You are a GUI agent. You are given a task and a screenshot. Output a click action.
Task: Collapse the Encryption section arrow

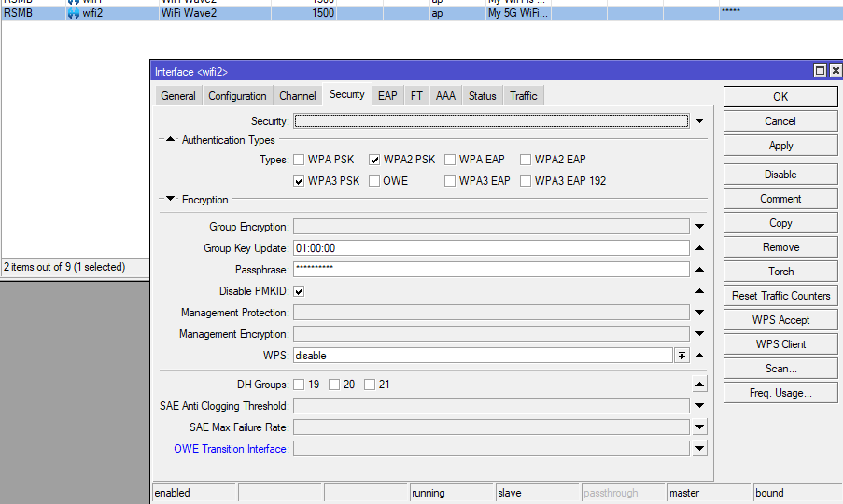pyautogui.click(x=170, y=199)
